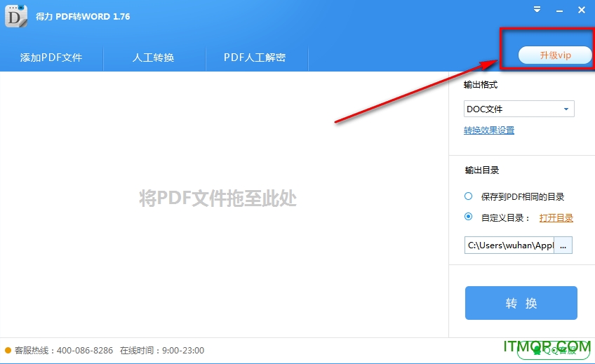Open the title bar dropdown menu icon
Screen dimensions: 595x364
click(x=537, y=10)
